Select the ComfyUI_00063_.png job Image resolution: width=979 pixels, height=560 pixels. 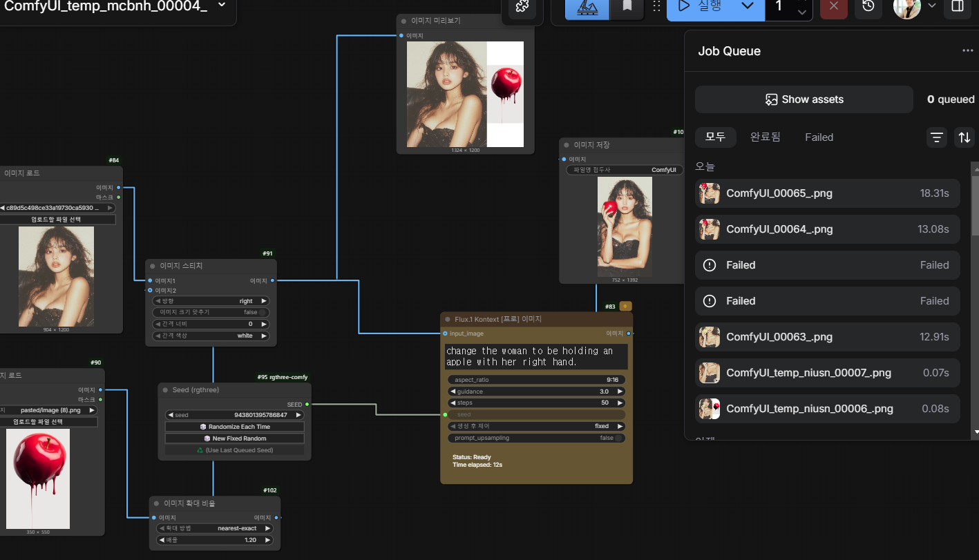pos(828,337)
